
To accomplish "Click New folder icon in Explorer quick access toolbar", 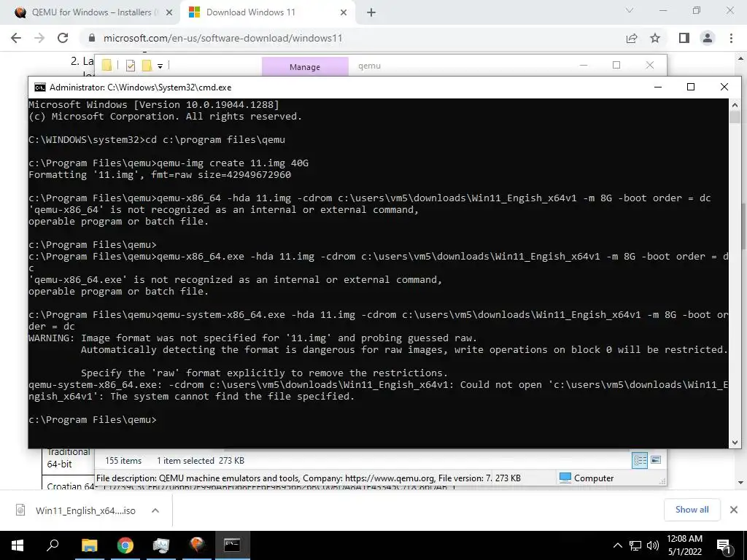I will point(147,65).
